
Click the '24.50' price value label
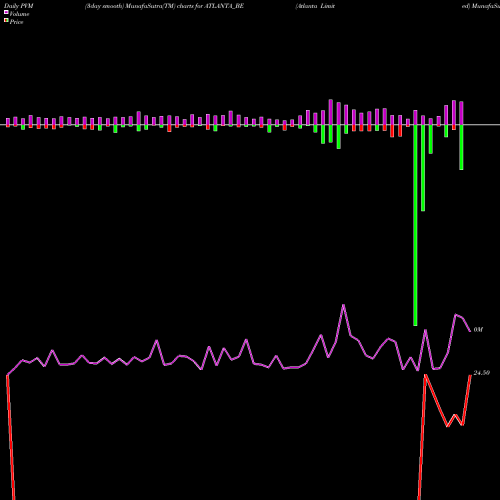point(482,373)
